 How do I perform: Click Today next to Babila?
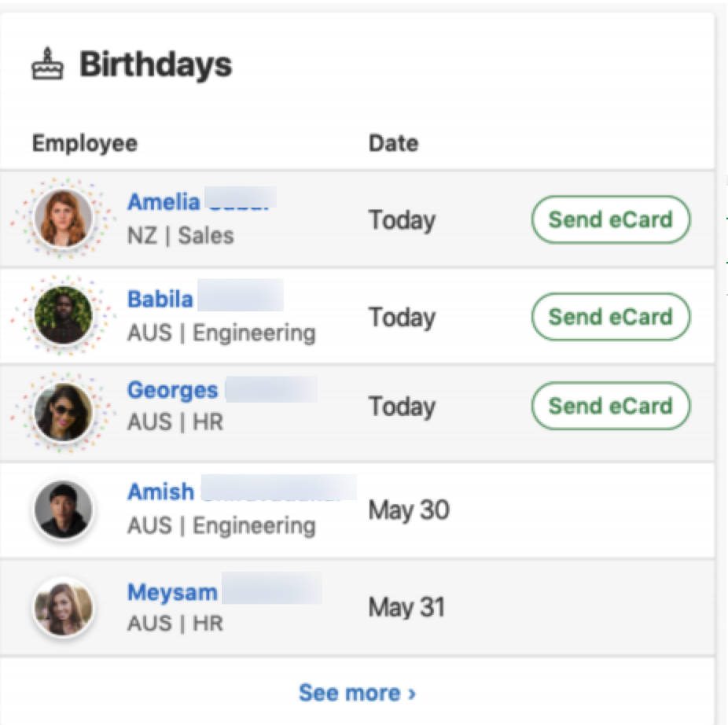point(401,317)
